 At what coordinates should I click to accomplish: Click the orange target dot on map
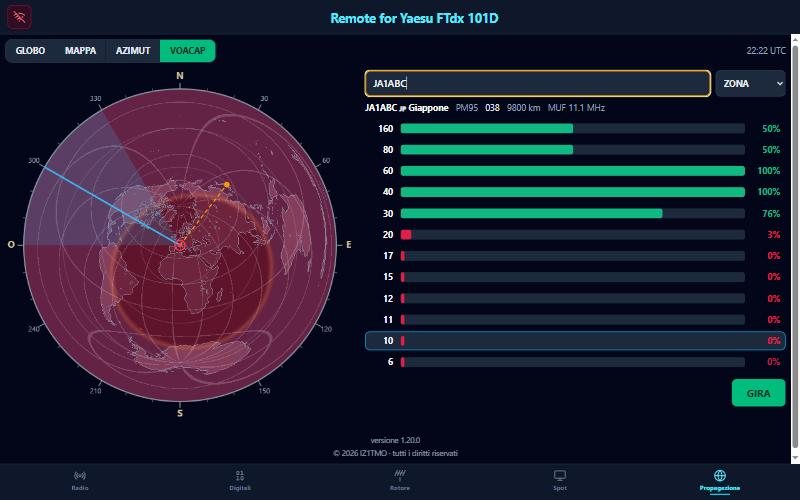pyautogui.click(x=227, y=185)
